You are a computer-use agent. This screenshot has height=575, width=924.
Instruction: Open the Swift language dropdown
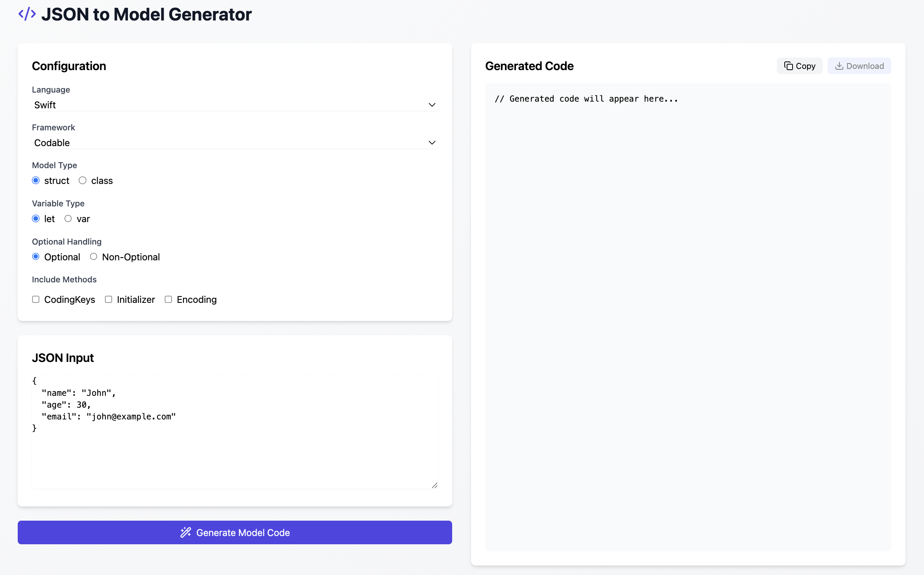[x=235, y=105]
